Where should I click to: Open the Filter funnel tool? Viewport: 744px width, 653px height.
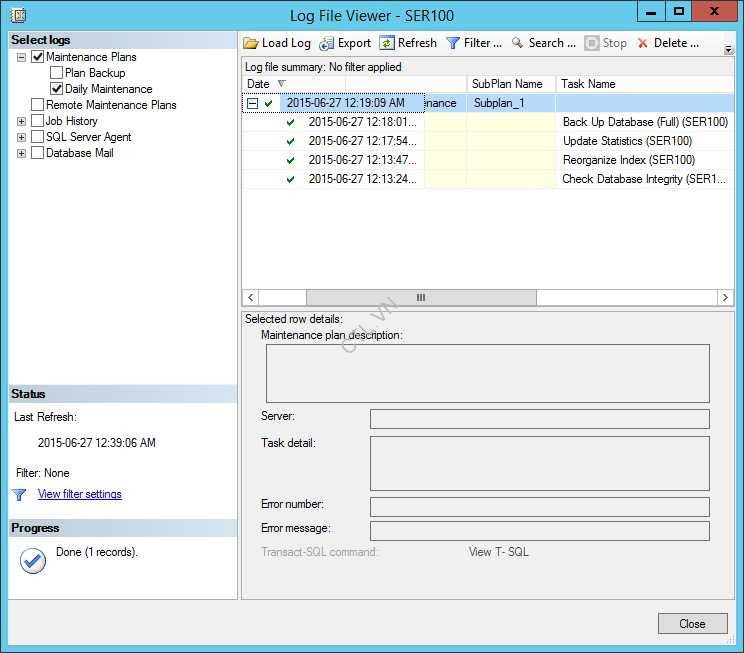(453, 43)
